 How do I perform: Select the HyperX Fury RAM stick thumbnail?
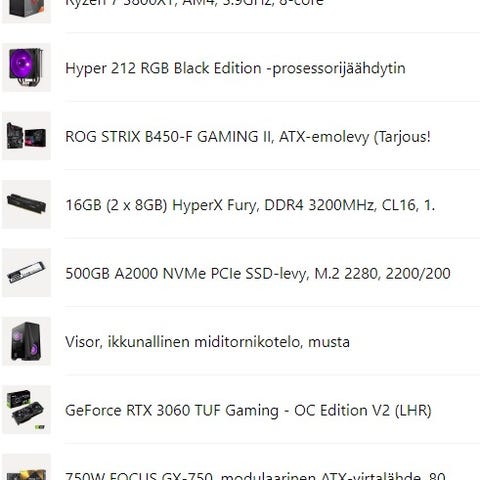click(26, 204)
